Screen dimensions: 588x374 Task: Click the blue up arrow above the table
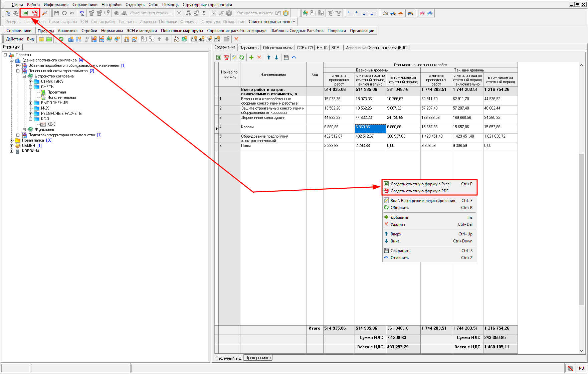point(269,57)
